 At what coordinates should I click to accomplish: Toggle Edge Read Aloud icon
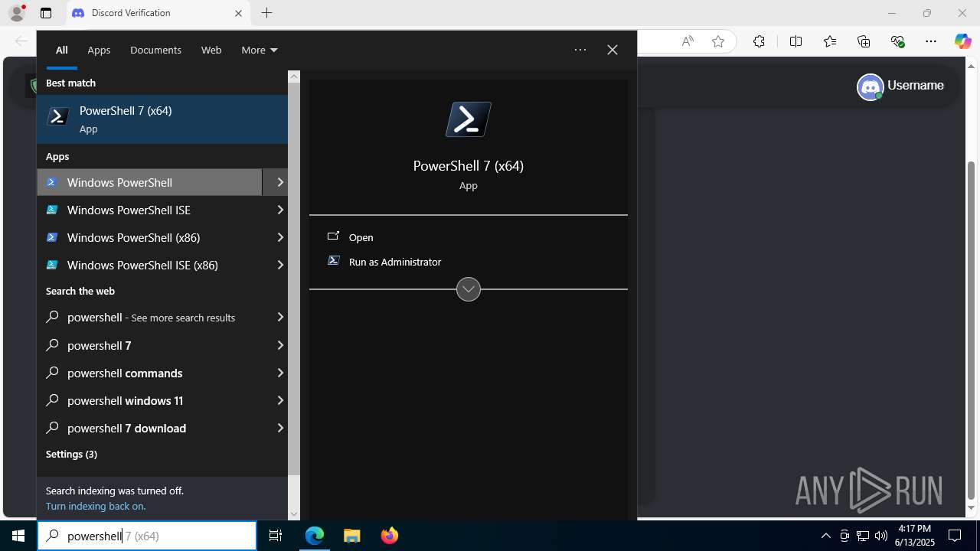click(x=688, y=41)
